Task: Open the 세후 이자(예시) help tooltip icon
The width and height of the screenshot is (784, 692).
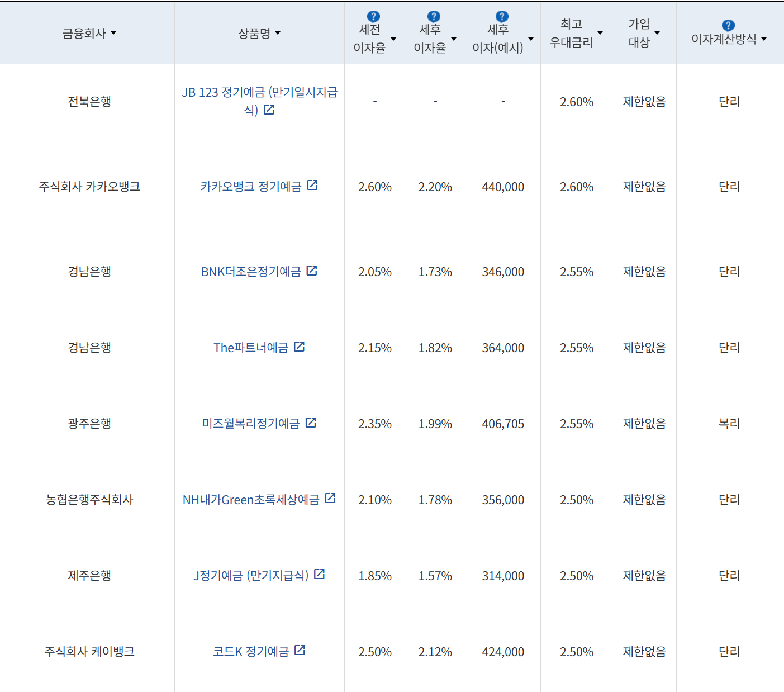Action: pos(501,16)
